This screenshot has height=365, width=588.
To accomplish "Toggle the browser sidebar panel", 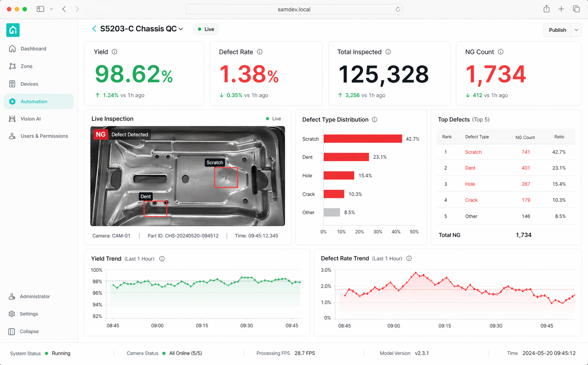I will (40, 9).
